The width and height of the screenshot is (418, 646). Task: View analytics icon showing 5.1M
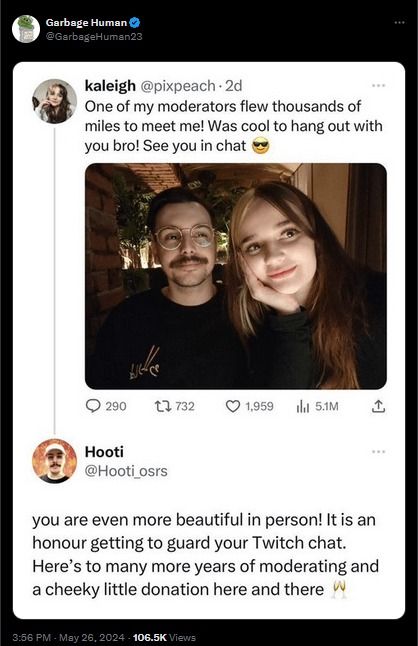pyautogui.click(x=303, y=407)
